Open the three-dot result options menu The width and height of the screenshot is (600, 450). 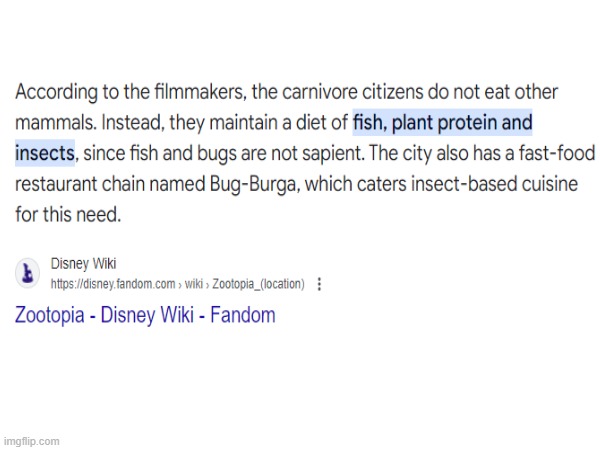click(319, 284)
